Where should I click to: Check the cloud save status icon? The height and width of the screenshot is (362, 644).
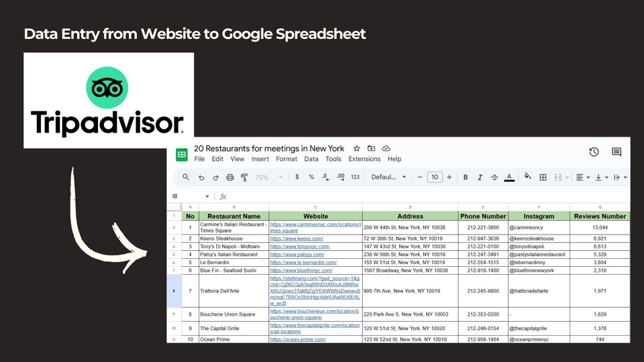pos(386,148)
